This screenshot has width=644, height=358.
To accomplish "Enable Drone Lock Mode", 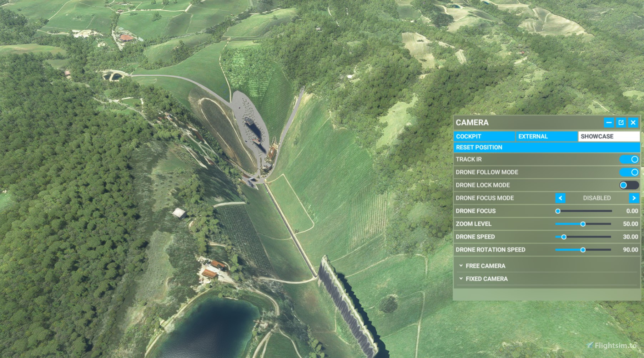I will pos(630,185).
